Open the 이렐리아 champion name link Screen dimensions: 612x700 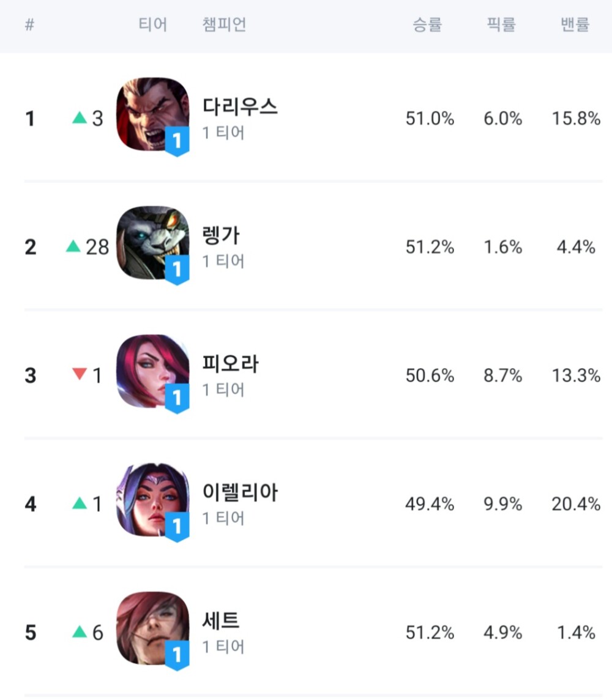pyautogui.click(x=240, y=492)
